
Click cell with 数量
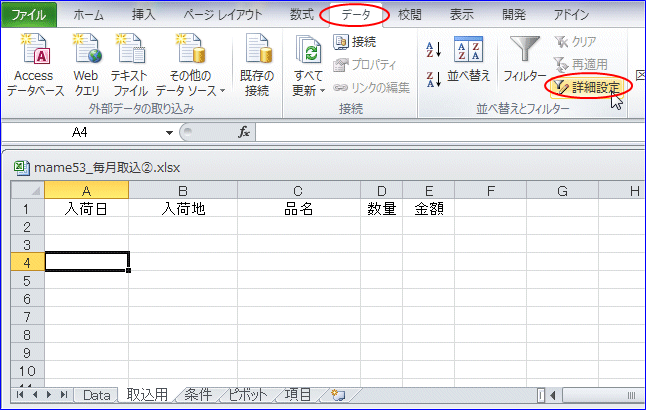click(x=382, y=209)
